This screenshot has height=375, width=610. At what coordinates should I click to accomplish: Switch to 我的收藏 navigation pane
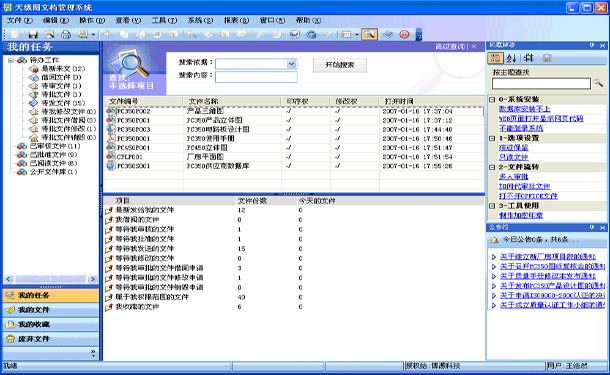pos(51,324)
